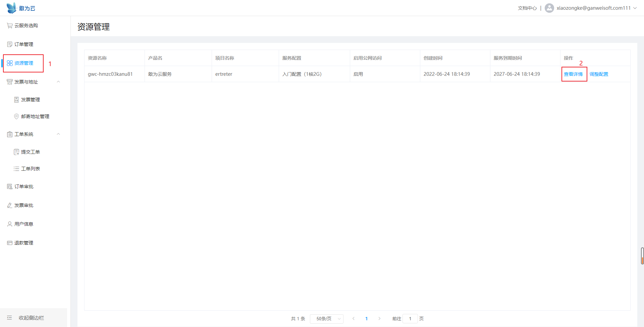
Task: Collapse the 发票与地址 submenu chevron
Action: 58,82
